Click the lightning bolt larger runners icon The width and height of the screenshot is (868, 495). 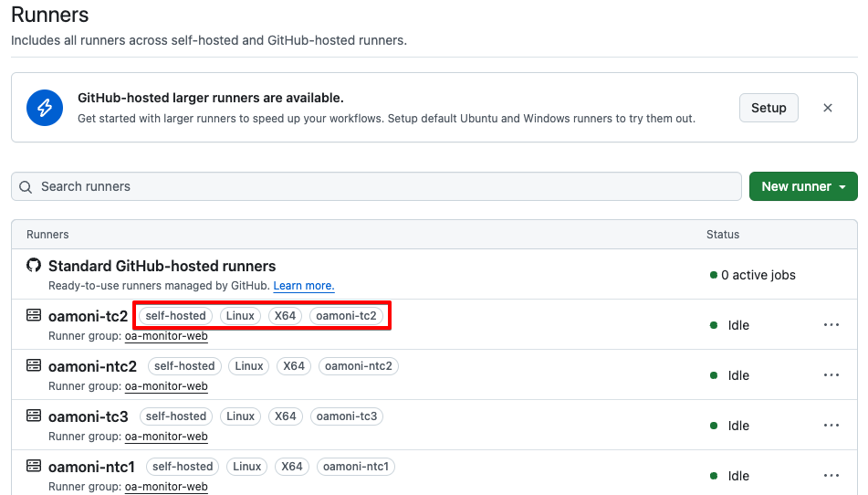coord(45,108)
